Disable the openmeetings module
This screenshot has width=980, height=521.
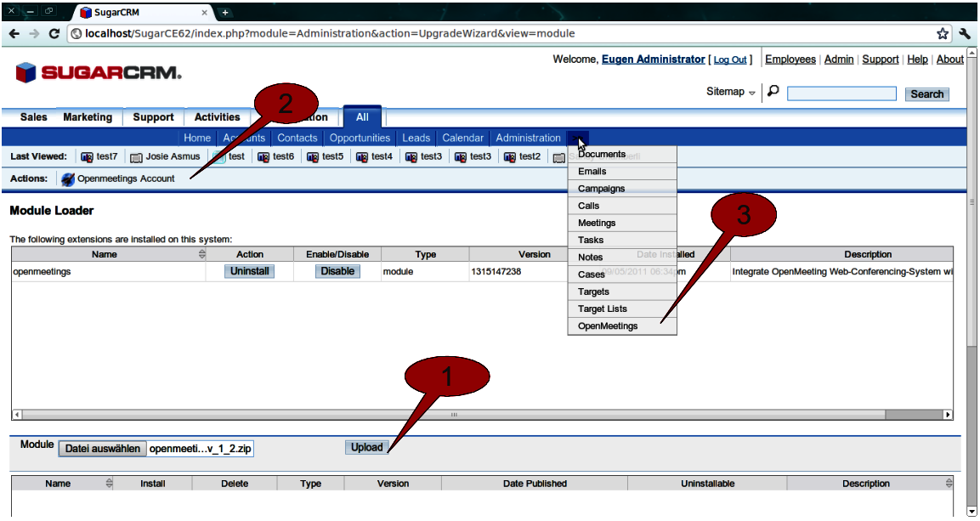tap(337, 271)
